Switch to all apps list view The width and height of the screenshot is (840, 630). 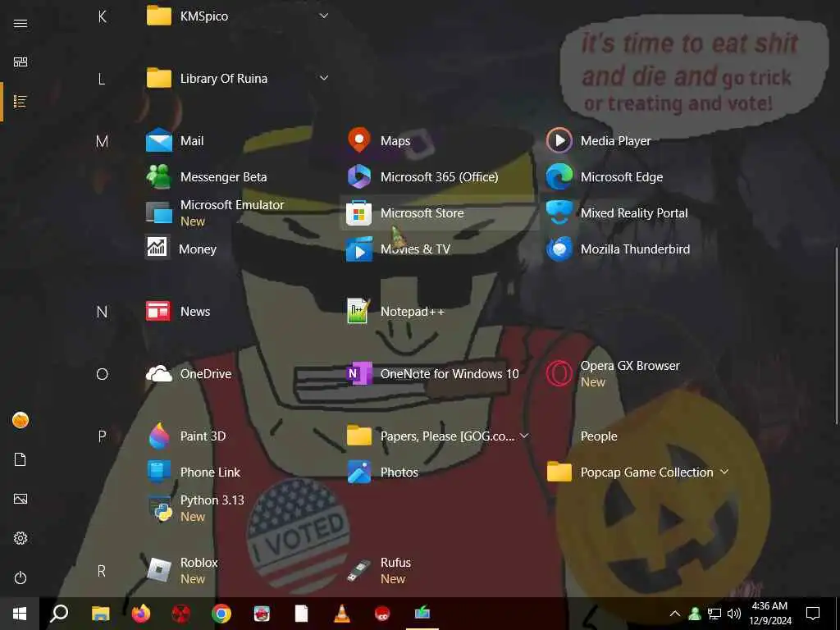(x=21, y=101)
